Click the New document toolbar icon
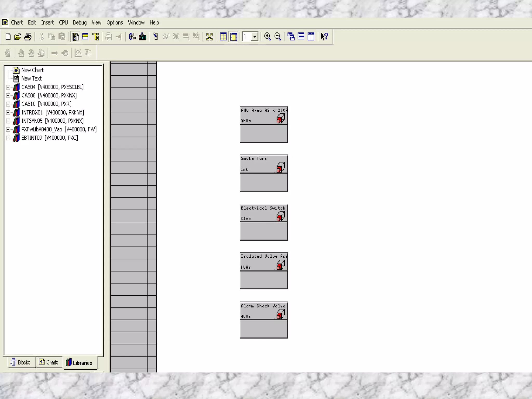The height and width of the screenshot is (399, 532). pyautogui.click(x=8, y=37)
